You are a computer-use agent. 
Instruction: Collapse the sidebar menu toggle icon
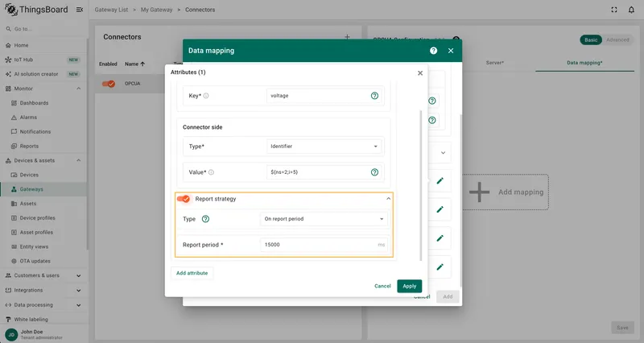point(80,10)
